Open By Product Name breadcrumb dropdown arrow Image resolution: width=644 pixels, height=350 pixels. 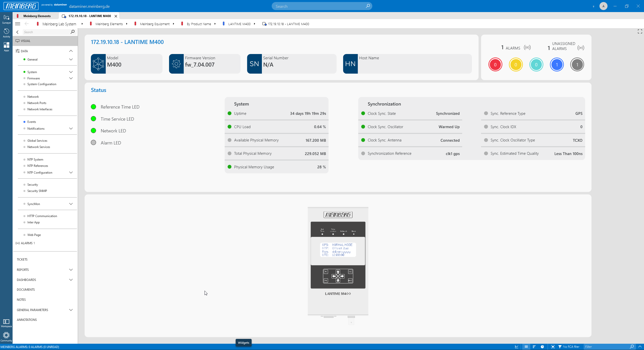(x=215, y=24)
